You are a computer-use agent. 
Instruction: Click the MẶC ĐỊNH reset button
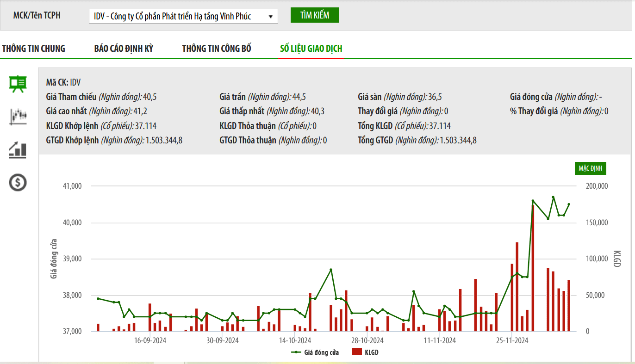[x=590, y=168]
